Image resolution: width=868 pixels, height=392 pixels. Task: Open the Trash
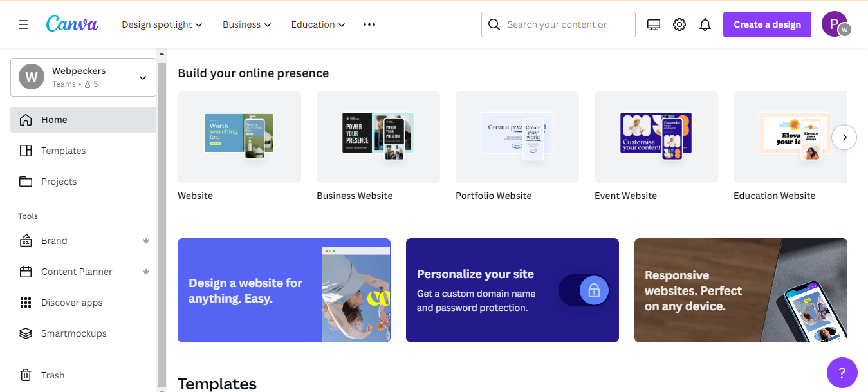pyautogui.click(x=53, y=375)
